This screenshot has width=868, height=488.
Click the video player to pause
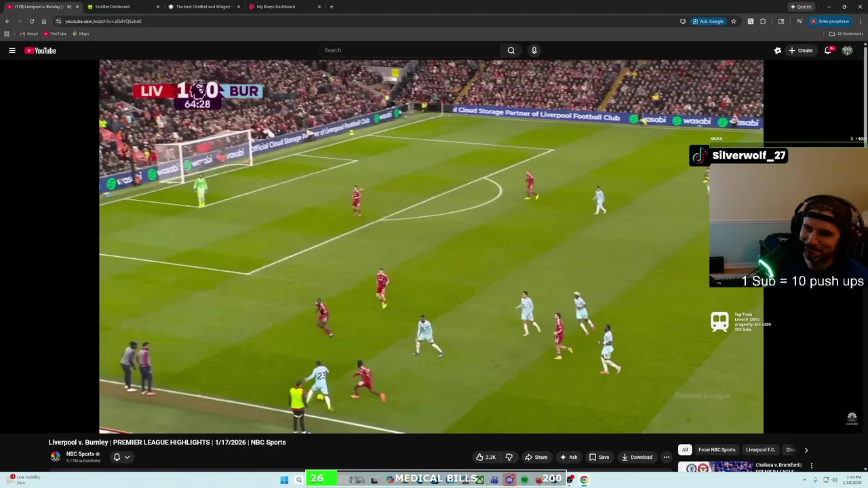click(x=431, y=246)
